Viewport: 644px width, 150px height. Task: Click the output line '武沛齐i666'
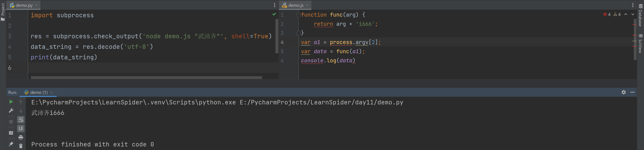point(48,113)
